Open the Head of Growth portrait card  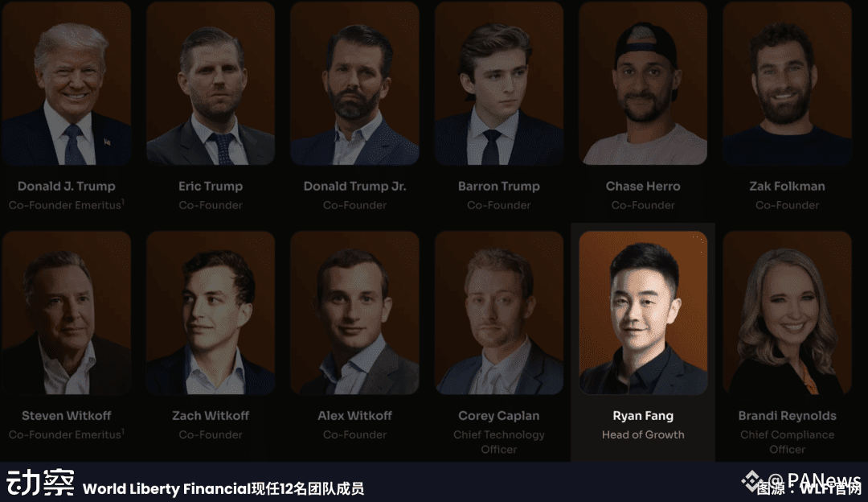coord(643,312)
